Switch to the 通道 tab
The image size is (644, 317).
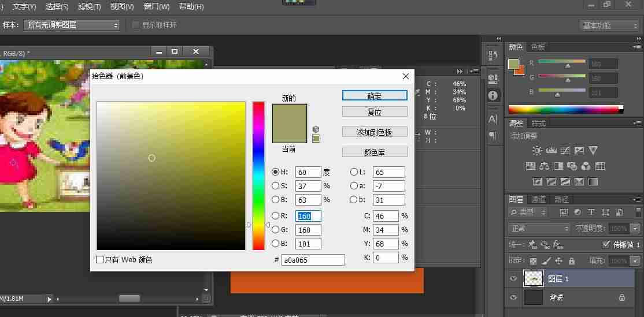[538, 200]
